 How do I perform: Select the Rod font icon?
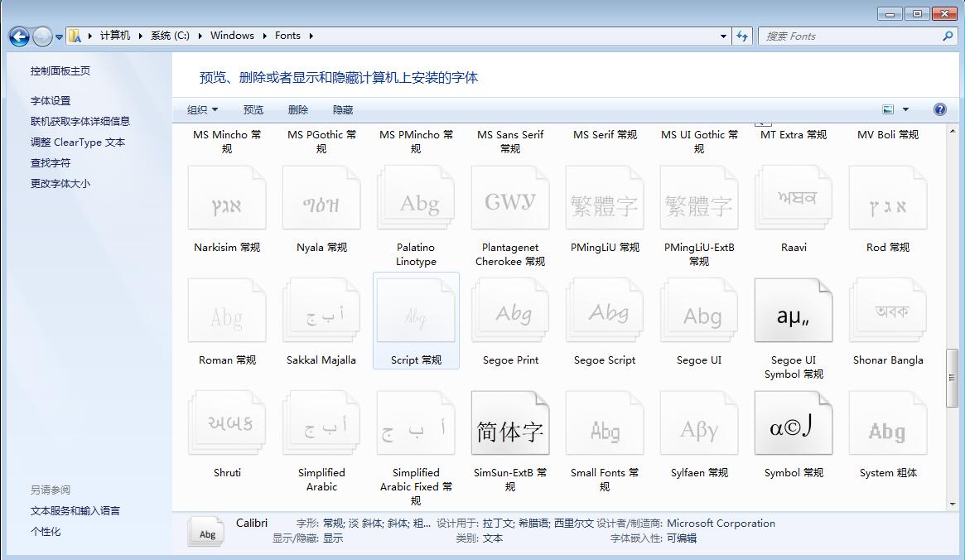888,198
